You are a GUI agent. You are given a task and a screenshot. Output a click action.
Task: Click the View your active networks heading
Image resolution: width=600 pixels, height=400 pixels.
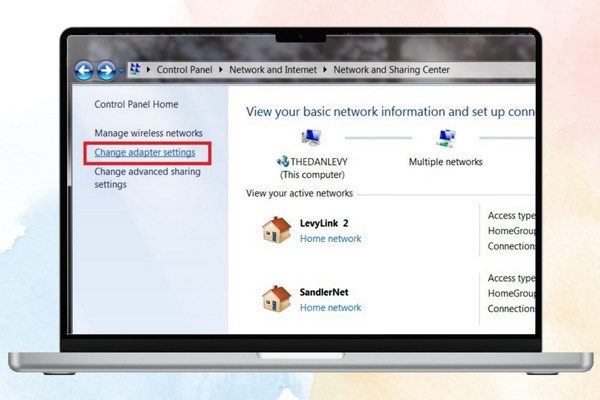(x=299, y=193)
